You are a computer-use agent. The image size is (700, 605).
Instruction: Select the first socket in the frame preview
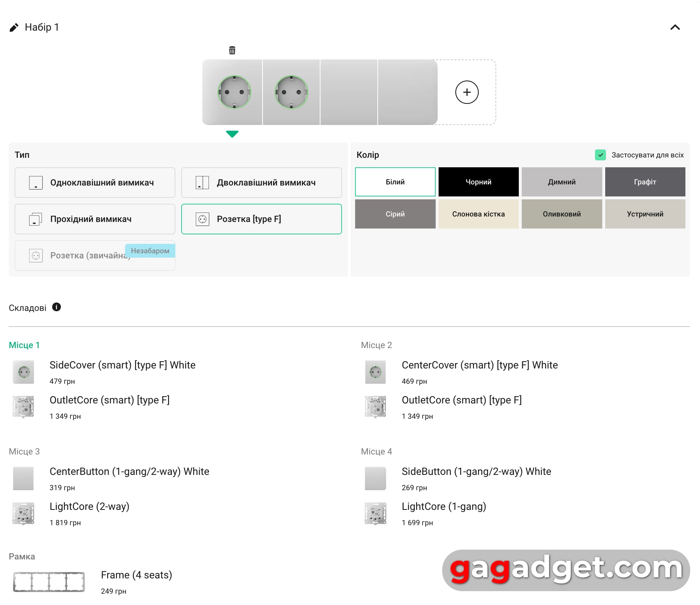(234, 92)
